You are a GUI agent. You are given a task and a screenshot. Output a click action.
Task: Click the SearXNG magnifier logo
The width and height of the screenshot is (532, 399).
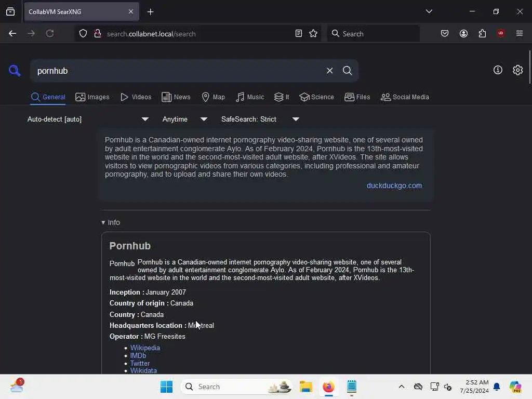pos(15,71)
